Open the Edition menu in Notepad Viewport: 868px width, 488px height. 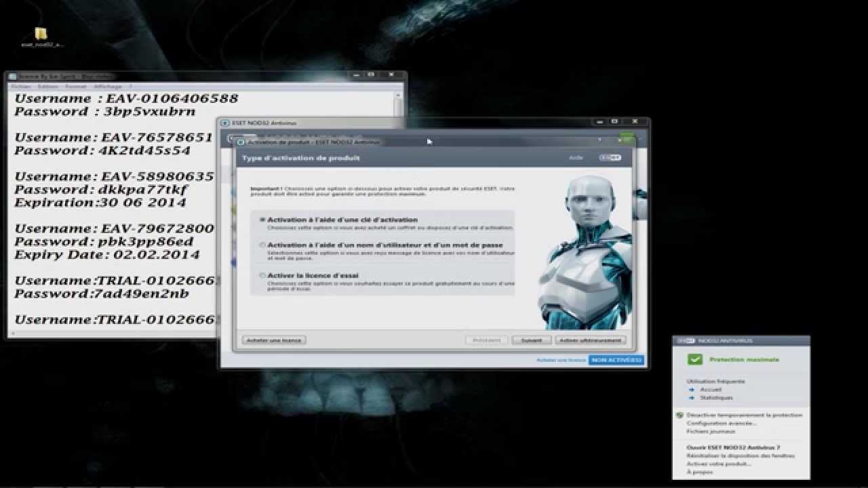(x=48, y=87)
